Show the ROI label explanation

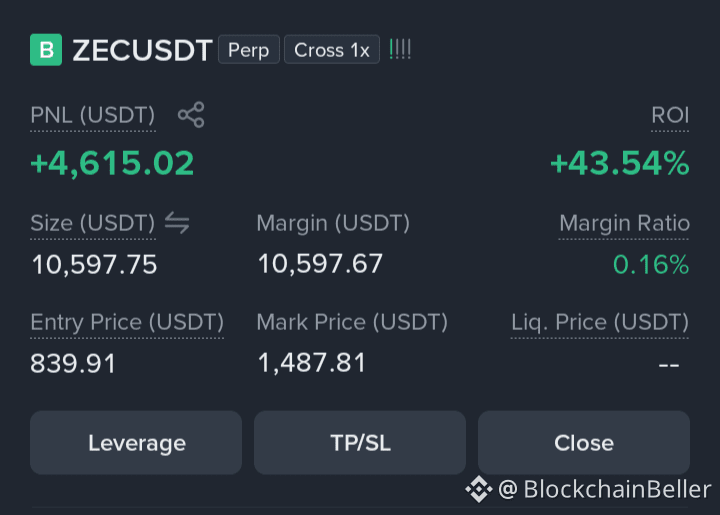[670, 115]
